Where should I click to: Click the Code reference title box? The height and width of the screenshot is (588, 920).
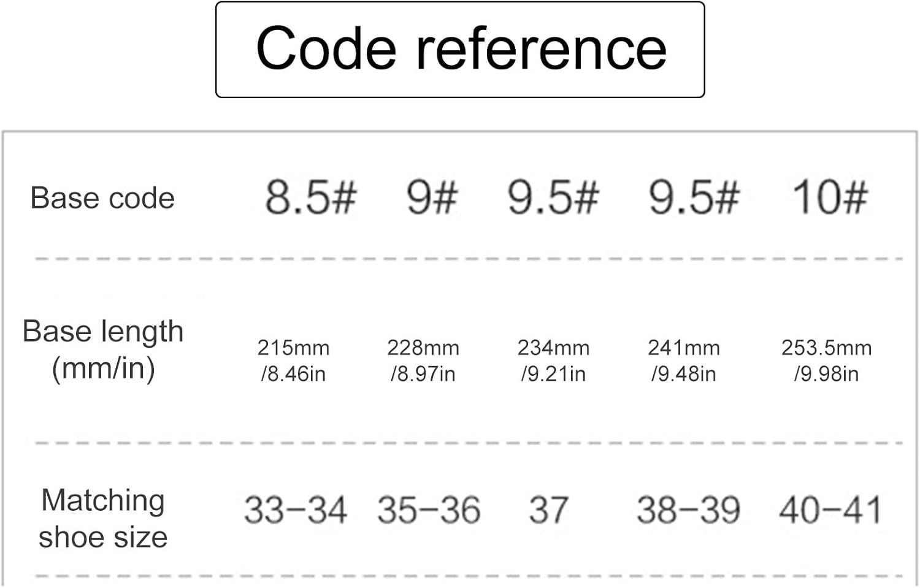(x=460, y=50)
